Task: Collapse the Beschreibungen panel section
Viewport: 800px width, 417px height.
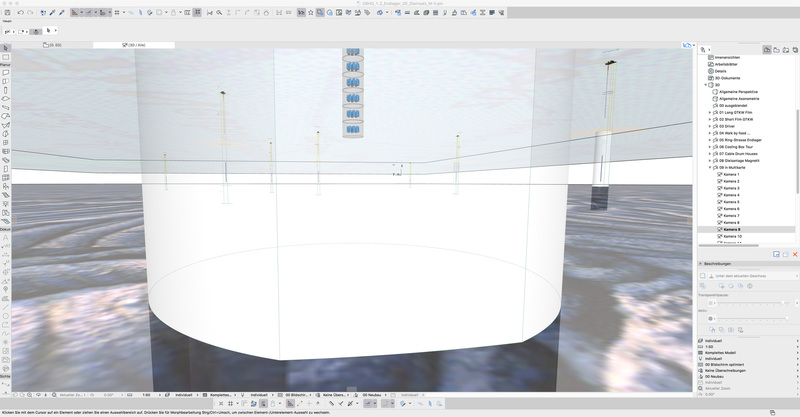Action: (702, 265)
